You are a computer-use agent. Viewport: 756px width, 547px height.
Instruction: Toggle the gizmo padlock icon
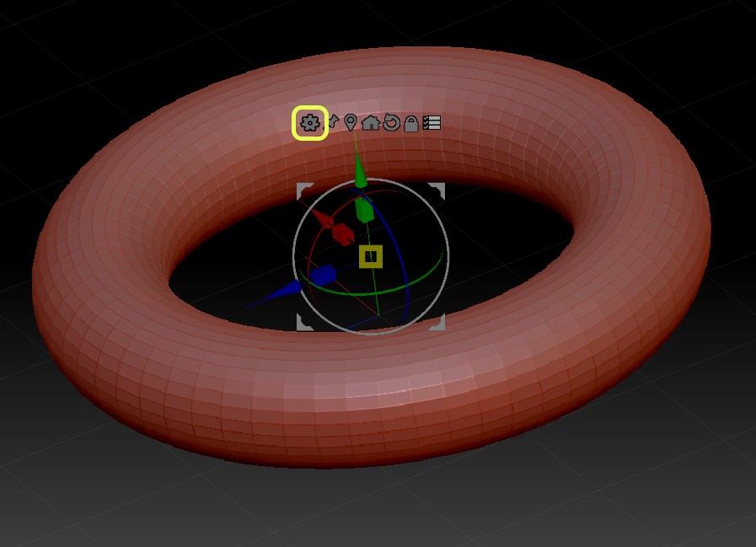click(x=410, y=124)
